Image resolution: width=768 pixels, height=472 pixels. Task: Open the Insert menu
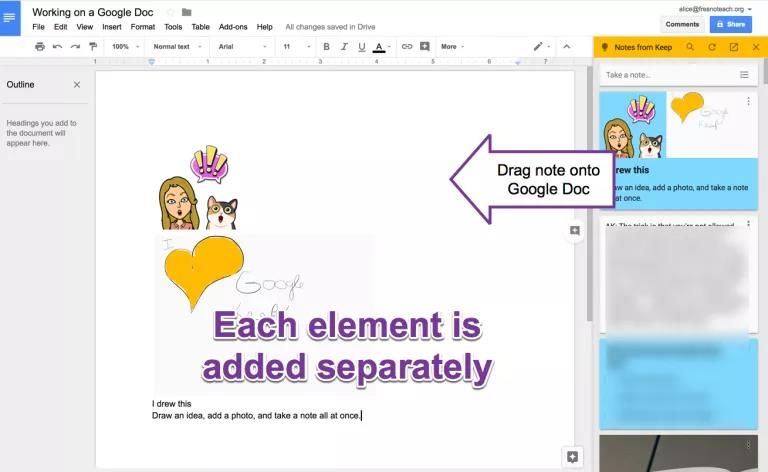point(111,27)
